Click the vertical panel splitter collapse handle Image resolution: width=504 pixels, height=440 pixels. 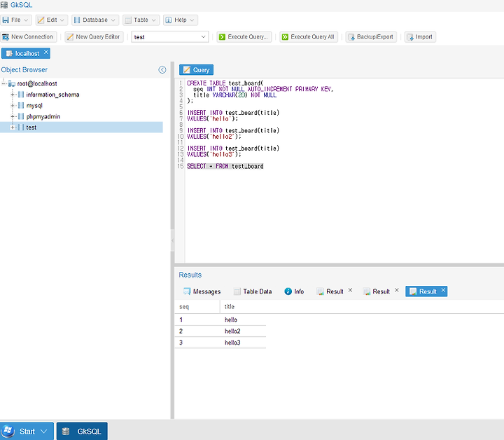click(x=172, y=240)
